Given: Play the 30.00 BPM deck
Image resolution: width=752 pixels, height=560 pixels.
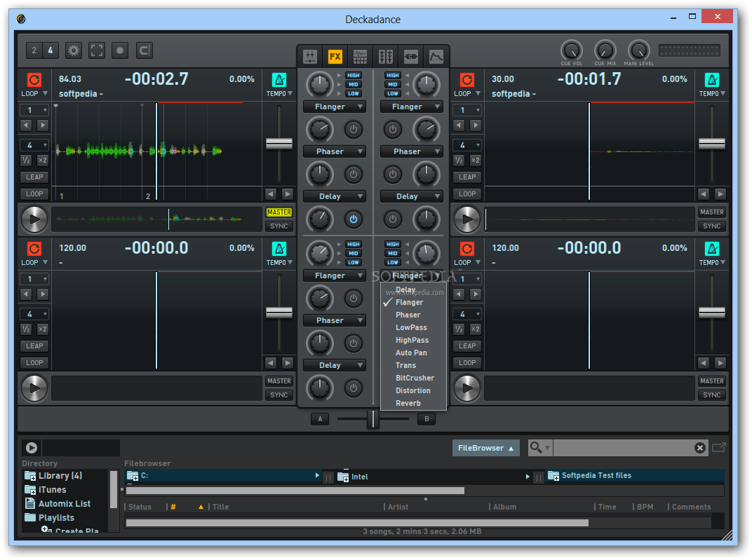Looking at the screenshot, I should pyautogui.click(x=467, y=219).
